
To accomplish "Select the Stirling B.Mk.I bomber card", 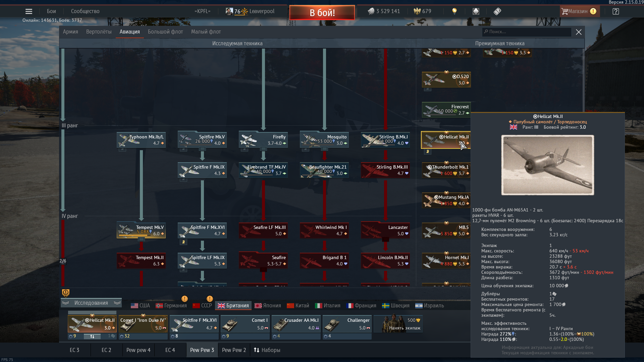I will pos(385,140).
